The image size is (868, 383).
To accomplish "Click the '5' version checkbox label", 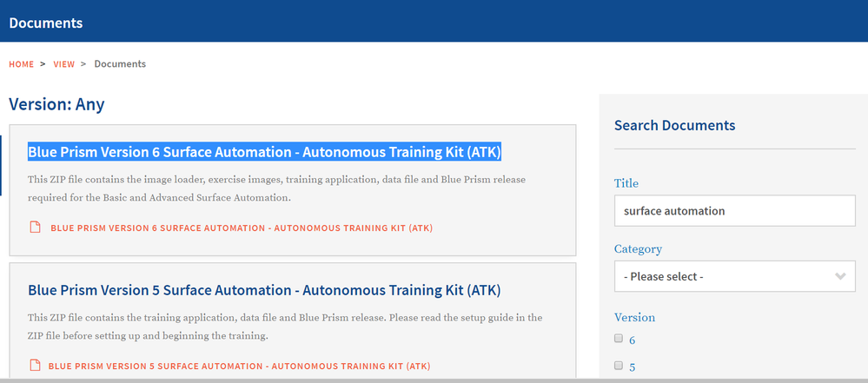I will [x=633, y=367].
